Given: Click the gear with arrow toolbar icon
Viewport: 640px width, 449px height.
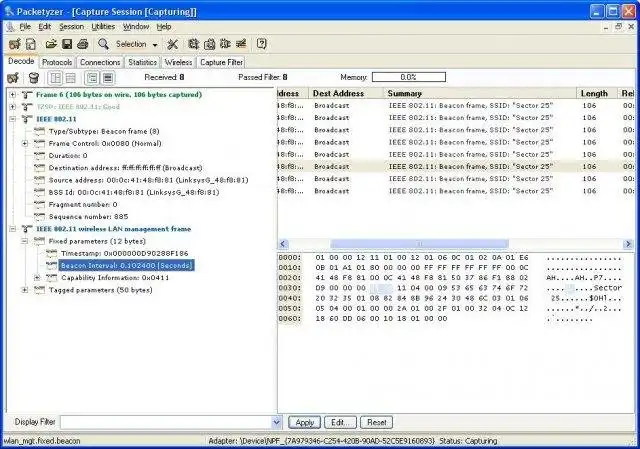Looking at the screenshot, I should [x=193, y=44].
